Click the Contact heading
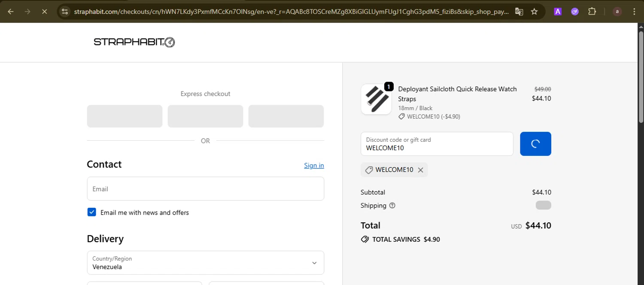The height and width of the screenshot is (285, 644). click(x=104, y=164)
